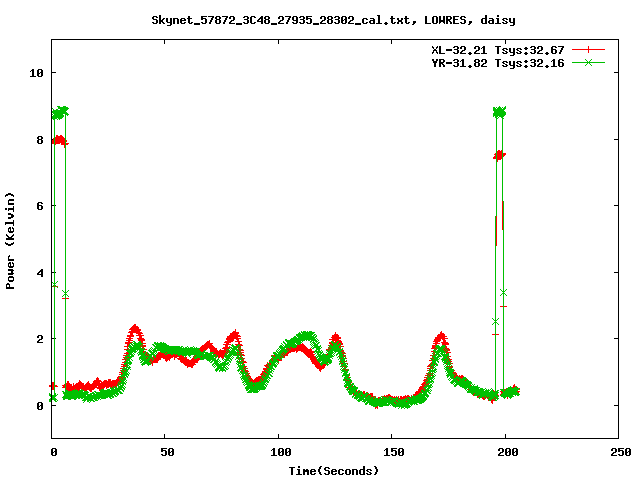640x480 pixels.
Task: Click the Power (Kelvin) y-axis label
Action: coord(10,241)
